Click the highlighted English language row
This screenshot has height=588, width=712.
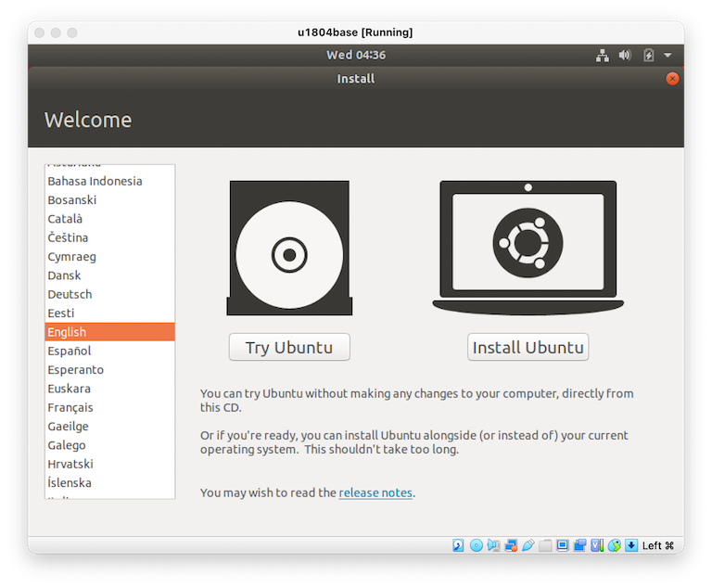[x=110, y=332]
